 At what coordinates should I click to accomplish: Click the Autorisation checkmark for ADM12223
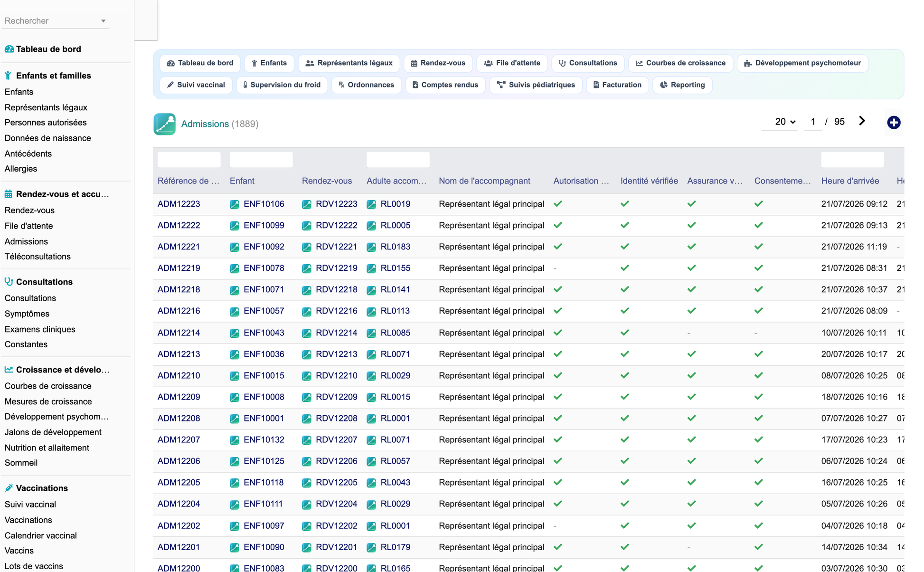click(x=558, y=204)
